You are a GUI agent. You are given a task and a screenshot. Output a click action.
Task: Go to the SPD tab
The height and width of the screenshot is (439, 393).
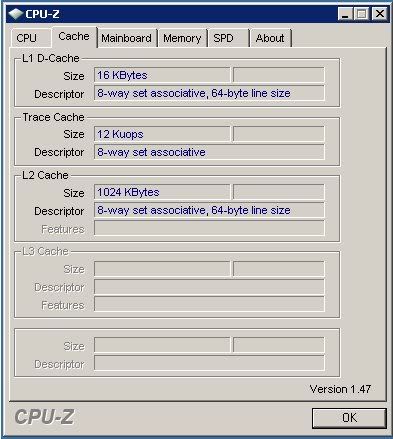pos(229,38)
